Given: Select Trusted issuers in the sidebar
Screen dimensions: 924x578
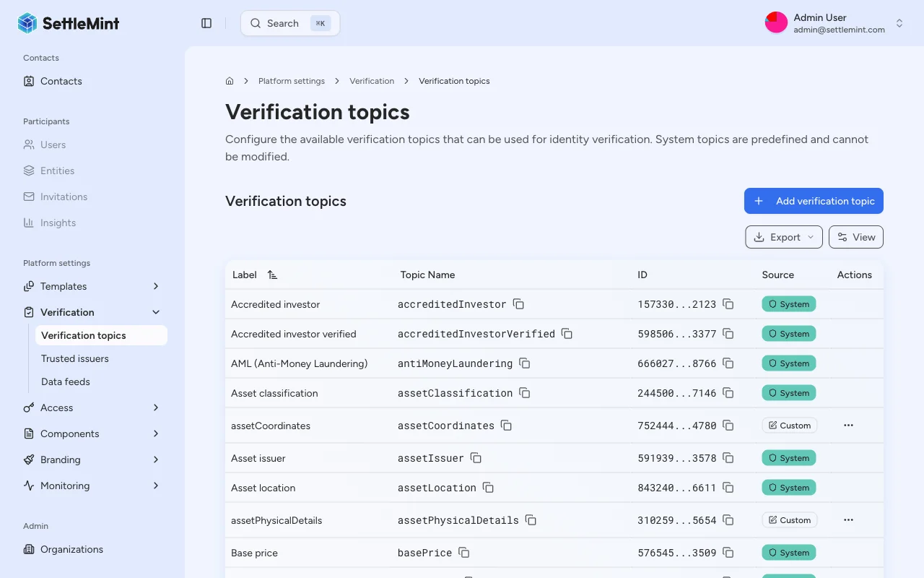Looking at the screenshot, I should point(75,358).
